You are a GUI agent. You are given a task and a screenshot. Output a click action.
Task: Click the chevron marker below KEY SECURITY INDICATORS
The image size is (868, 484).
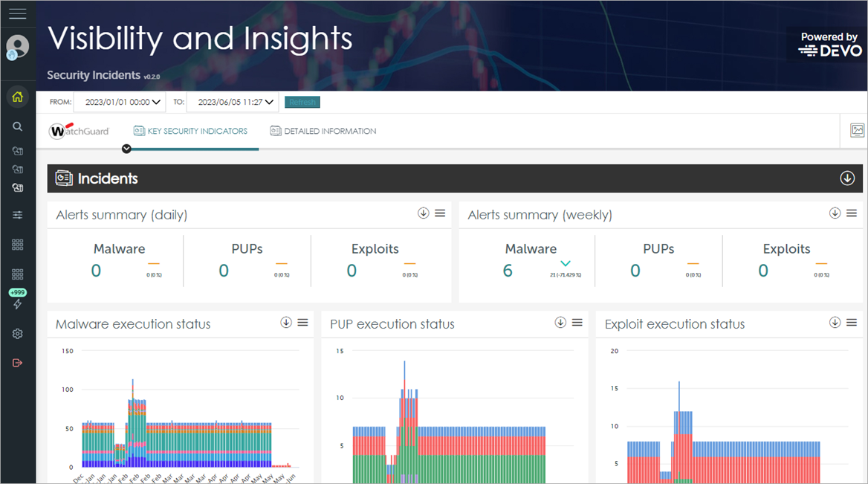pos(126,149)
